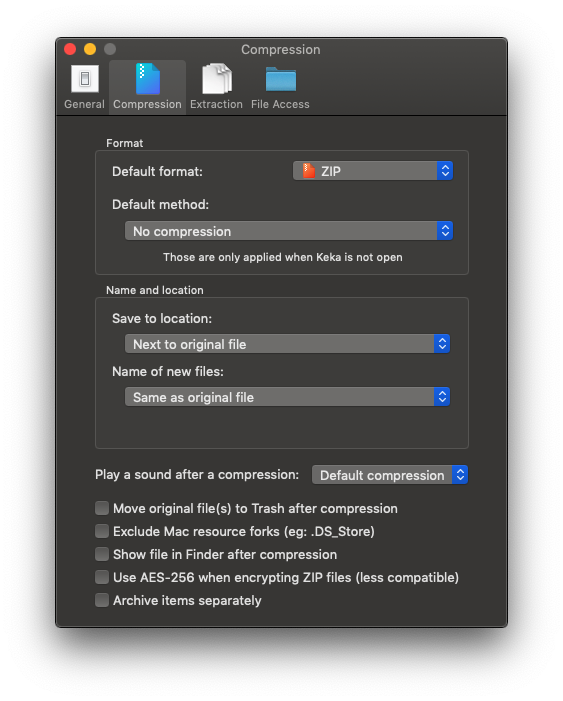563x701 pixels.
Task: Tick Archive items separately checkbox
Action: 102,600
